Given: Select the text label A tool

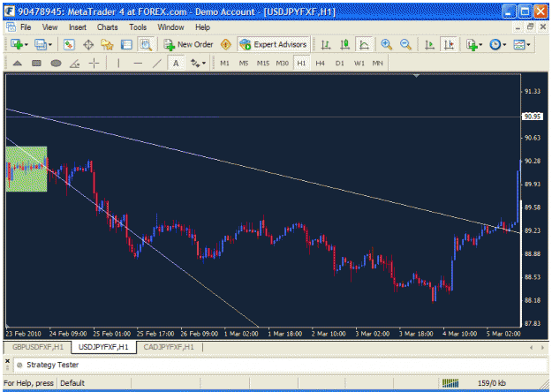Looking at the screenshot, I should (176, 64).
